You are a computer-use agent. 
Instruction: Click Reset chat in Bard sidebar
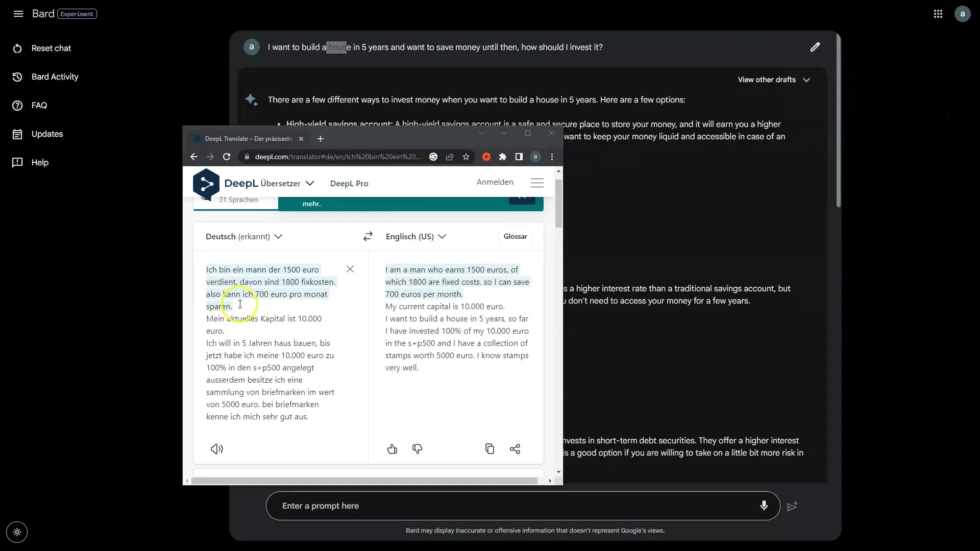click(42, 48)
